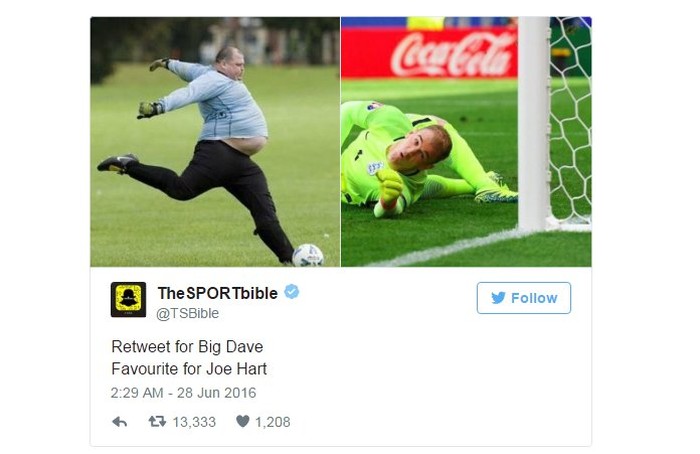700x454 pixels.
Task: Open TheSPORTbible Snapchat ghost avatar
Action: [x=128, y=300]
